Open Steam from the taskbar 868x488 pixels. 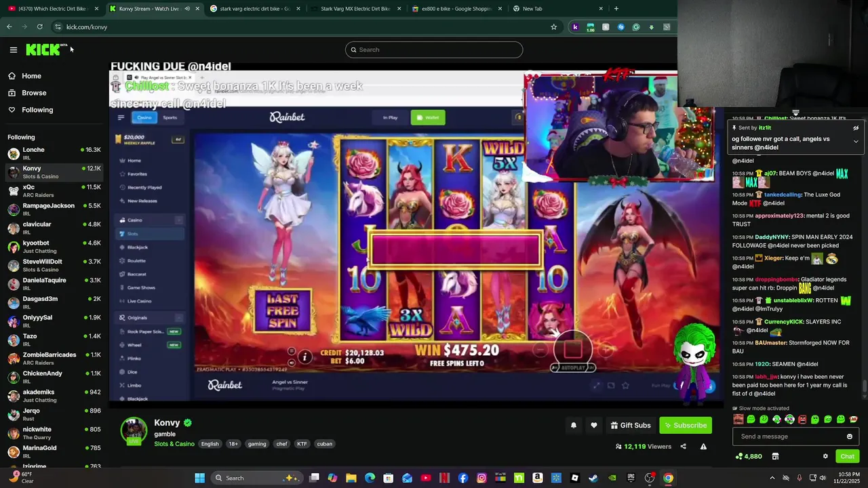coord(593,478)
